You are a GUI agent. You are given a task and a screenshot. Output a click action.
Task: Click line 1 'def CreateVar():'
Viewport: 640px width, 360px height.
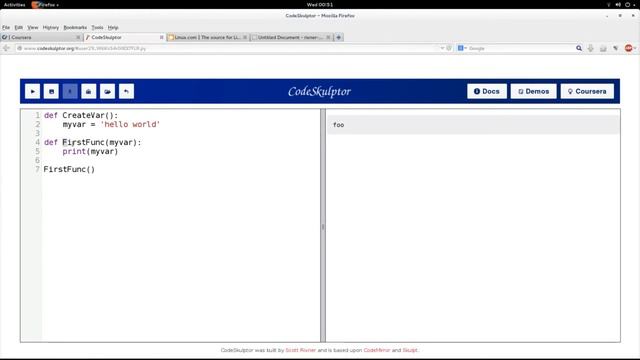(81, 116)
